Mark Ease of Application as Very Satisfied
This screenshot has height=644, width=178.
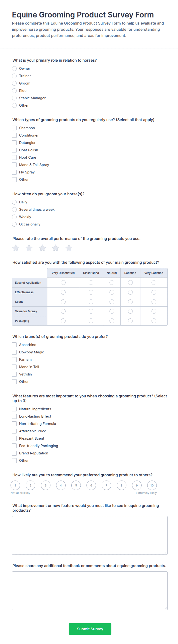[x=154, y=282]
